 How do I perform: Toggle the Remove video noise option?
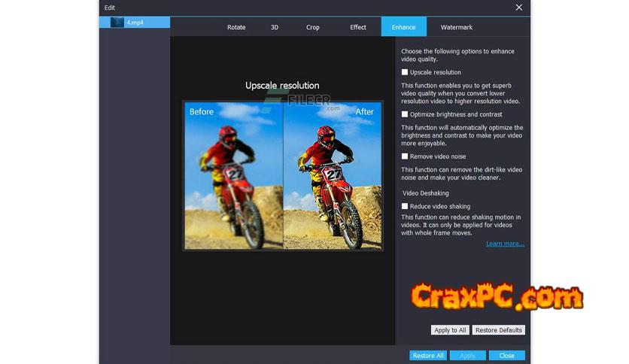tap(405, 156)
